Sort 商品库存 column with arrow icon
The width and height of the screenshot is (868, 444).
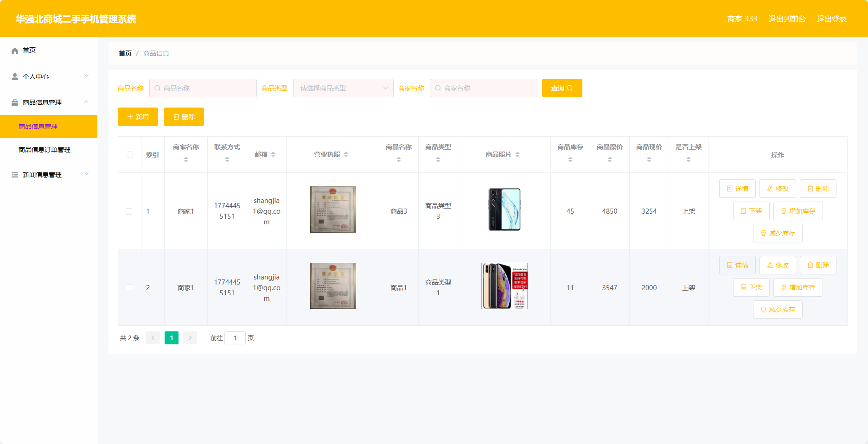coord(570,159)
